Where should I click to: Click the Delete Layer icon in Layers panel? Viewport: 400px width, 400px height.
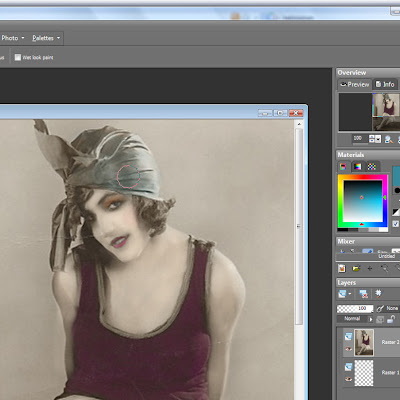[x=363, y=294]
